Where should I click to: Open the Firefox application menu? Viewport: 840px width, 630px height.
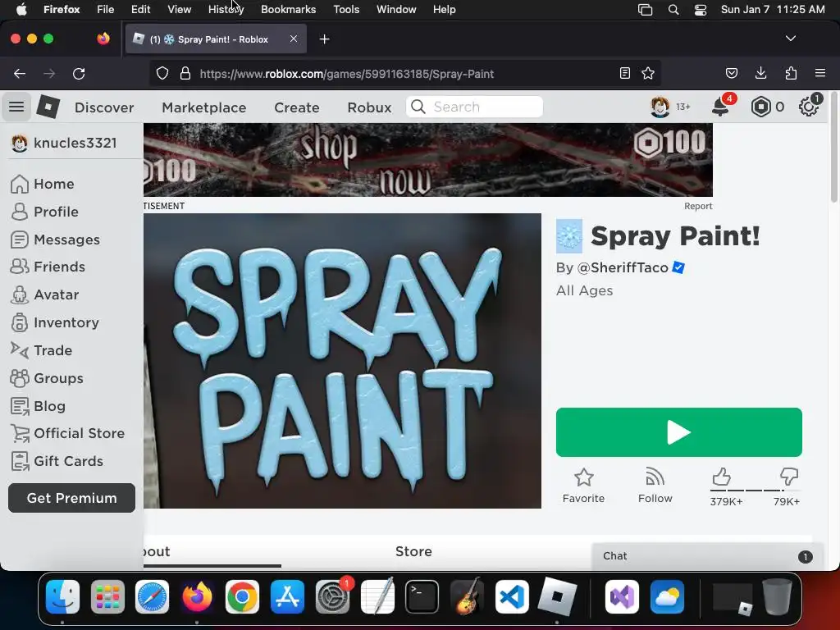point(820,73)
